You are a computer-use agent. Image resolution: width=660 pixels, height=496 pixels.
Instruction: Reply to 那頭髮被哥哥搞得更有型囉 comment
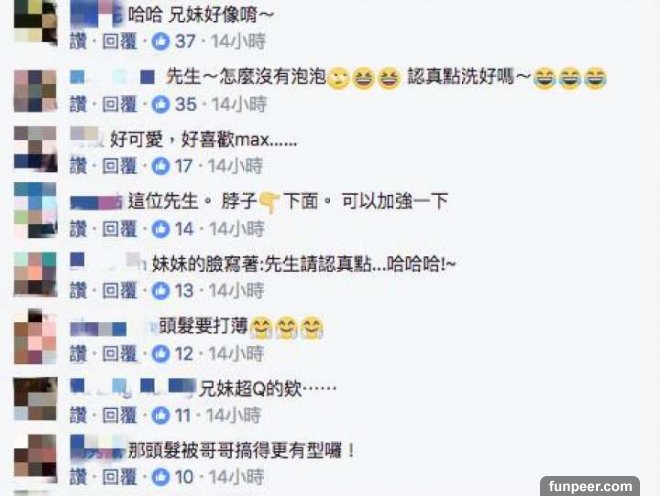120,477
